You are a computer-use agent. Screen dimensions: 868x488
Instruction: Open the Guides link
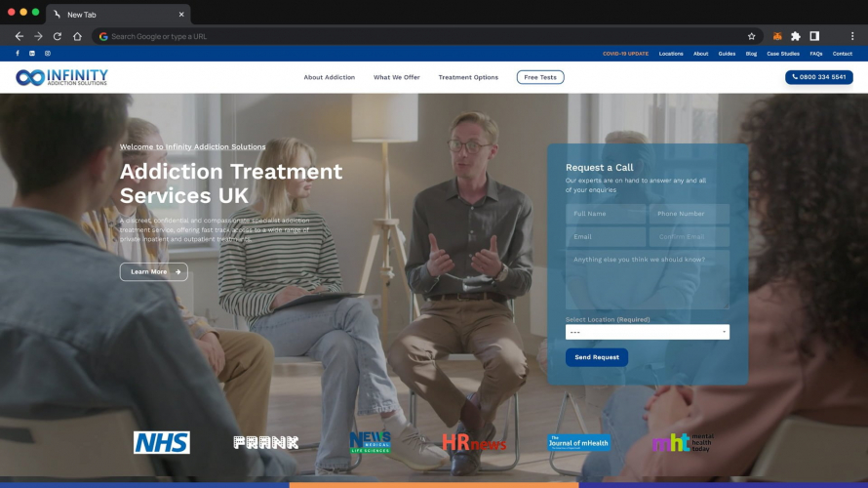point(727,54)
